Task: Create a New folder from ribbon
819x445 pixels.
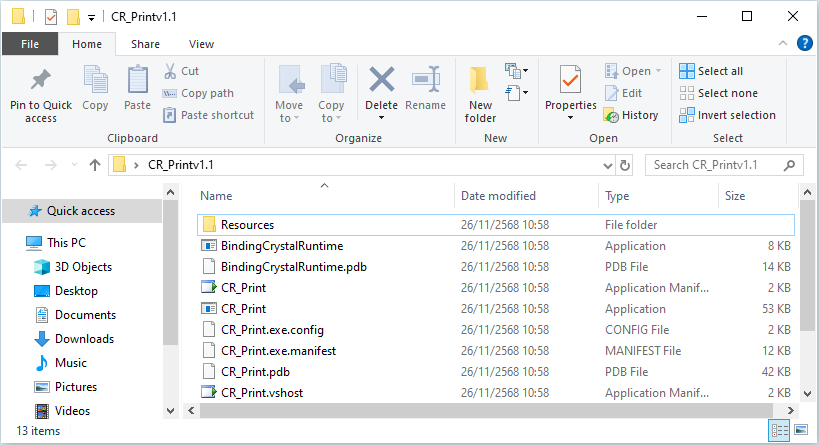Action: [480, 90]
